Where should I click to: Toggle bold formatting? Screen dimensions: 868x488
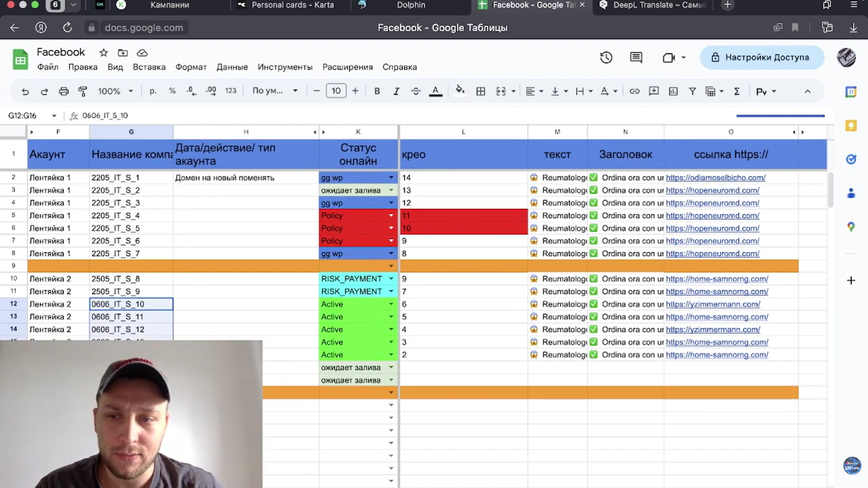tap(377, 91)
